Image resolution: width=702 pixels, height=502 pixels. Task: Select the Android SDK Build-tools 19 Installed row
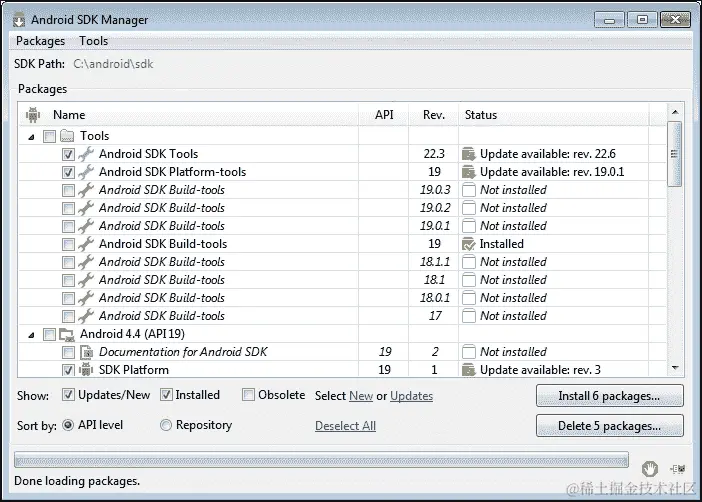pyautogui.click(x=342, y=244)
